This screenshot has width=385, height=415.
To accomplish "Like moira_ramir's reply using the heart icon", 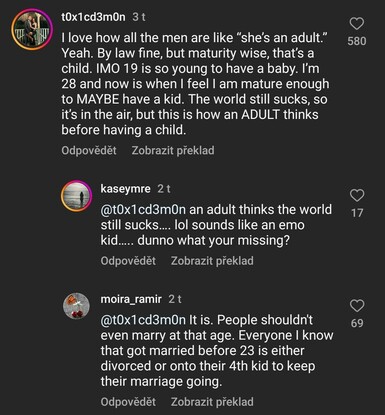I will point(357,306).
